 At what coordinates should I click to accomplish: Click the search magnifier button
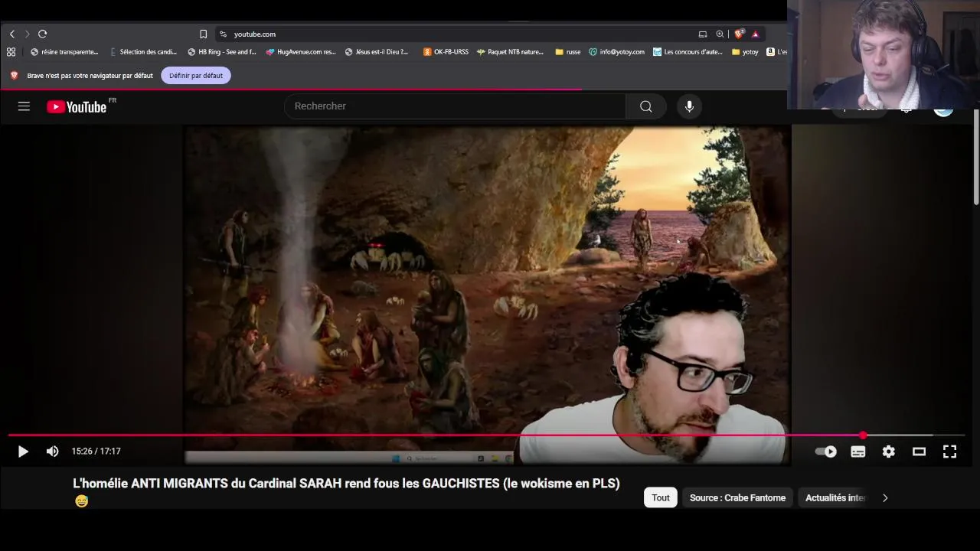point(646,106)
